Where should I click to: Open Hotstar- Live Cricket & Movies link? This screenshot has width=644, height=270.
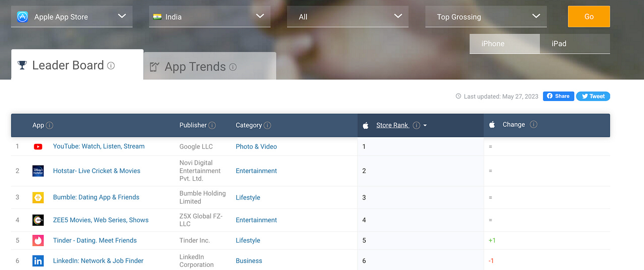[x=96, y=171]
